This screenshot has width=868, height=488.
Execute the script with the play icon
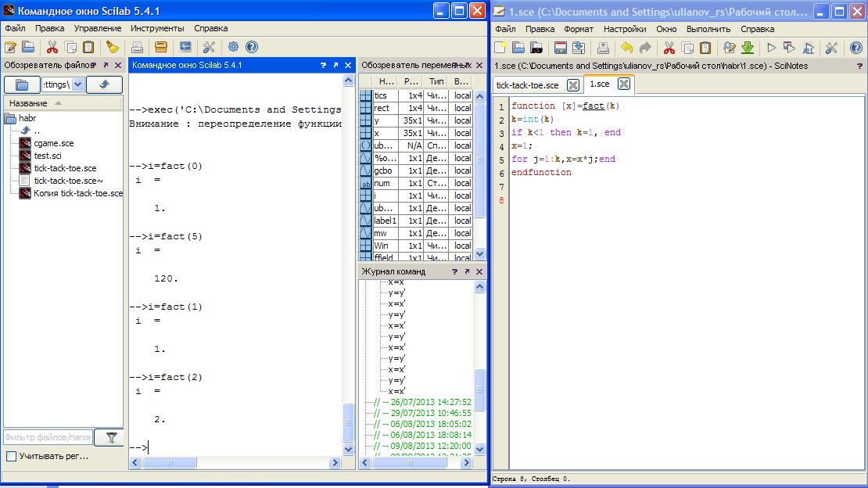coord(771,48)
